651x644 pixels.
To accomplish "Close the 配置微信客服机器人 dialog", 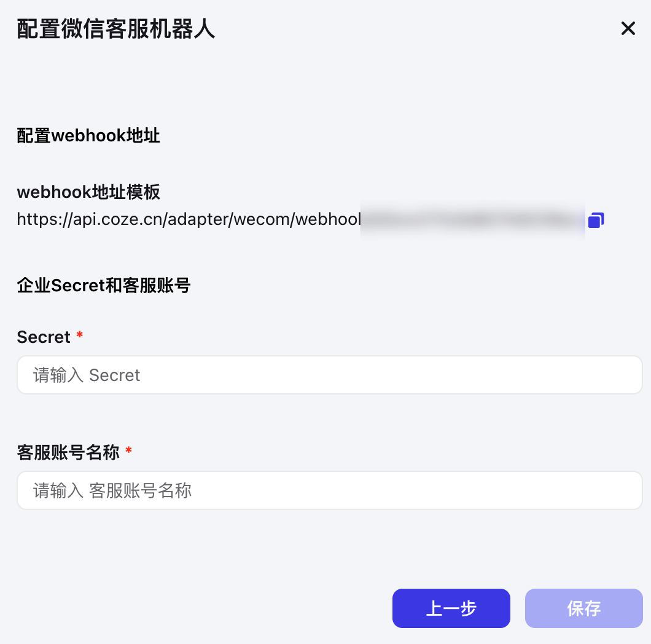I will point(628,29).
